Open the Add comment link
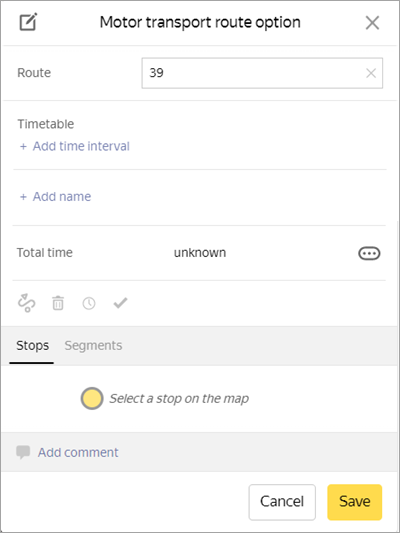Viewport: 400px width, 533px height. coord(78,452)
